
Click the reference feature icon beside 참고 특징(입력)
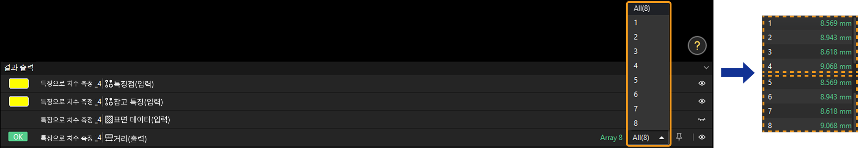(109, 102)
